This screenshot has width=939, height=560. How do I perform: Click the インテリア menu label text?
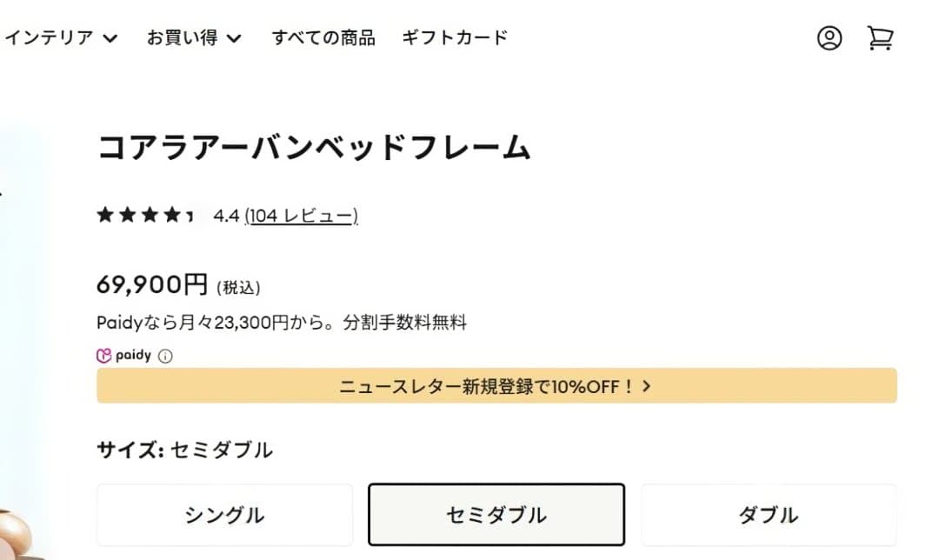pos(50,38)
